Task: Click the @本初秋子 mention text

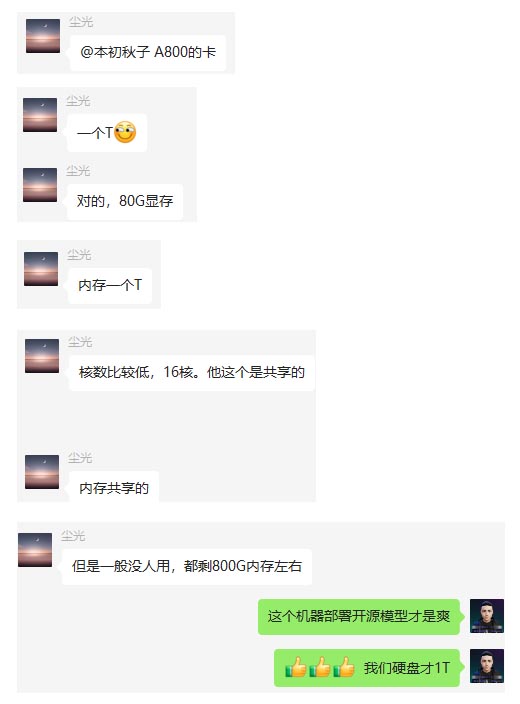Action: [x=115, y=52]
